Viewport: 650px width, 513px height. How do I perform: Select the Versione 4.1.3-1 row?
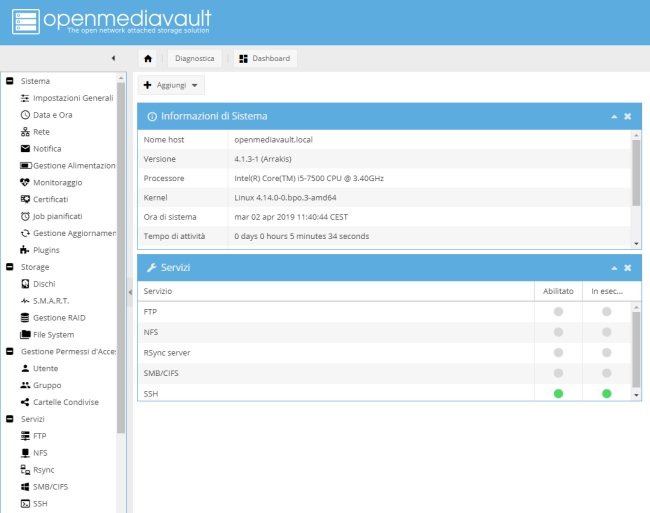384,159
